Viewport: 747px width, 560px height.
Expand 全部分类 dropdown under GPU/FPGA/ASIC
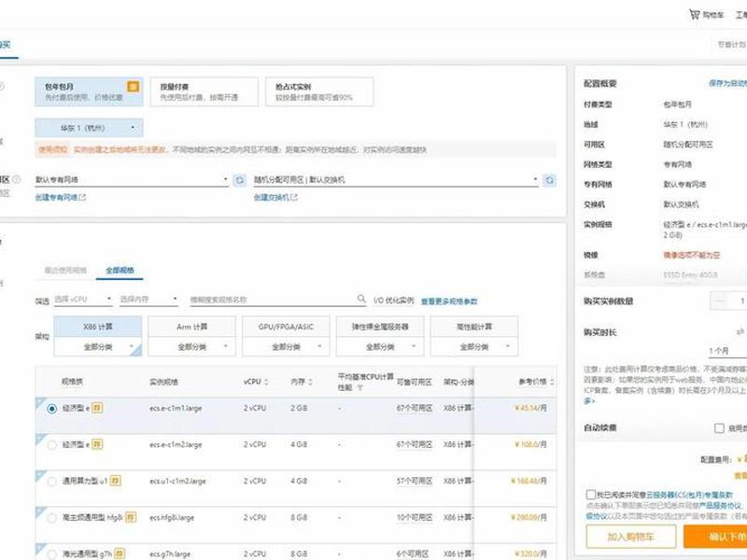286,346
